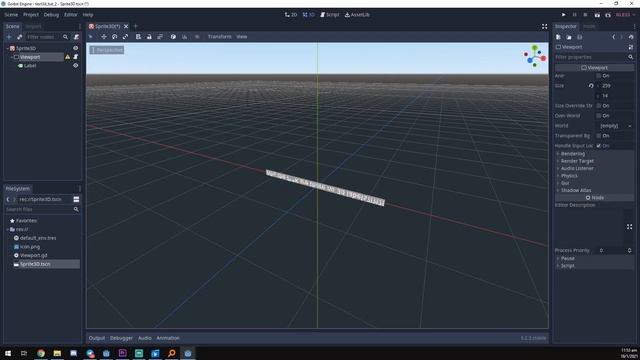640x360 pixels.
Task: Choose Scale Mode tool in viewport toolbar
Action: click(125, 37)
